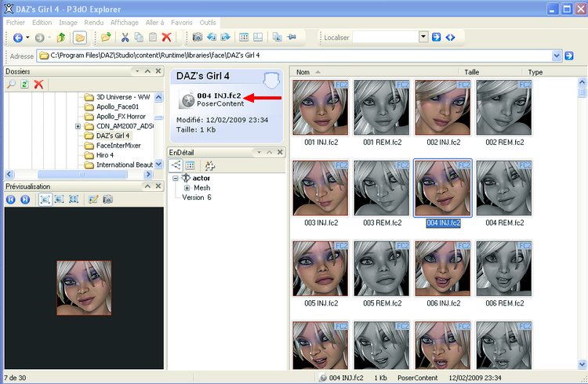588x384 pixels.
Task: Click the open-folder toolbar icon
Action: click(x=106, y=37)
